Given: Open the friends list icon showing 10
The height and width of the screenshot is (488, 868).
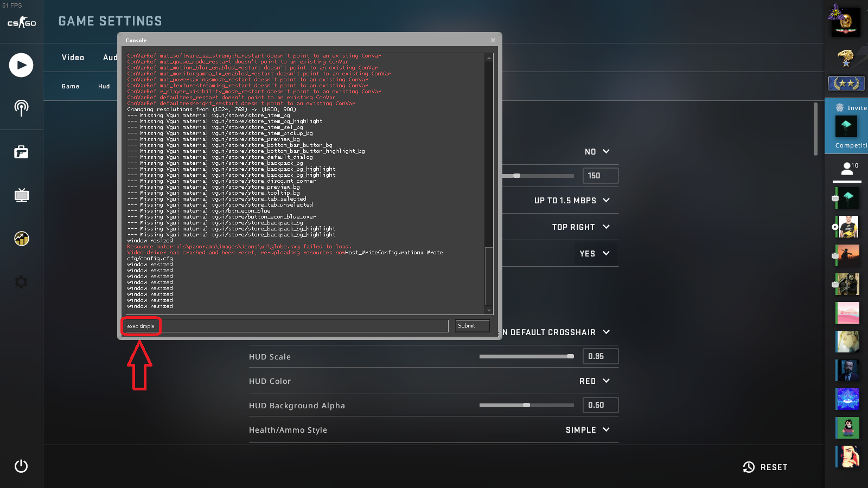Looking at the screenshot, I should click(x=847, y=169).
